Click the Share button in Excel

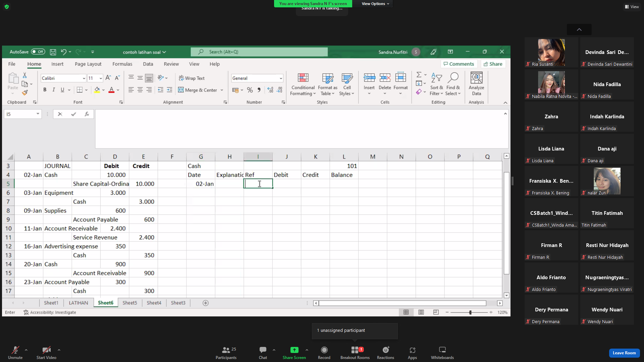click(x=493, y=64)
